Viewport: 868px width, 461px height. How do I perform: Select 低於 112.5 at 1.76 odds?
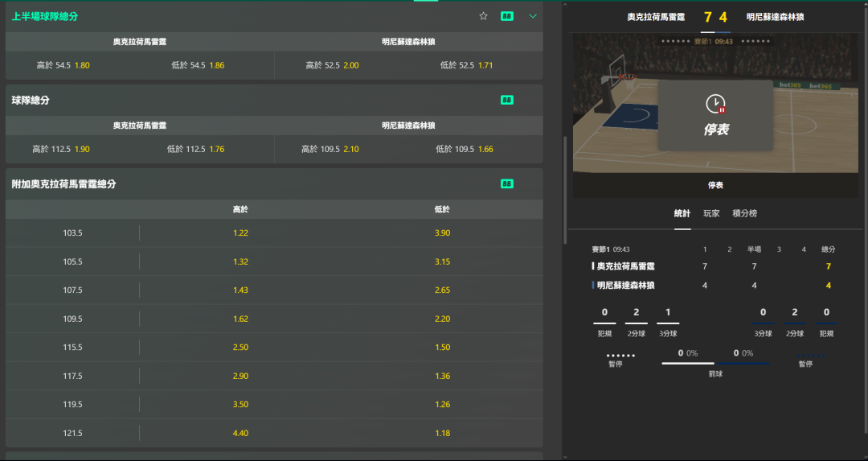(195, 149)
